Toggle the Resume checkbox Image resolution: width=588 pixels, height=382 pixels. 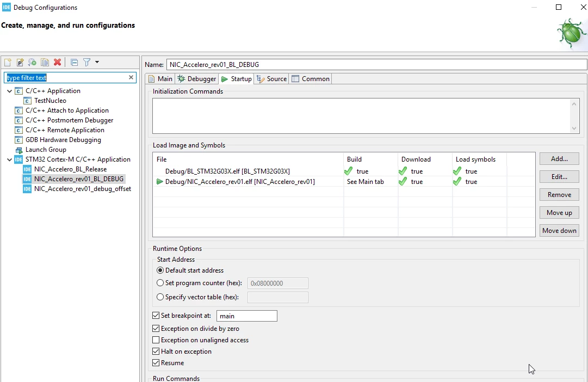[x=156, y=363]
